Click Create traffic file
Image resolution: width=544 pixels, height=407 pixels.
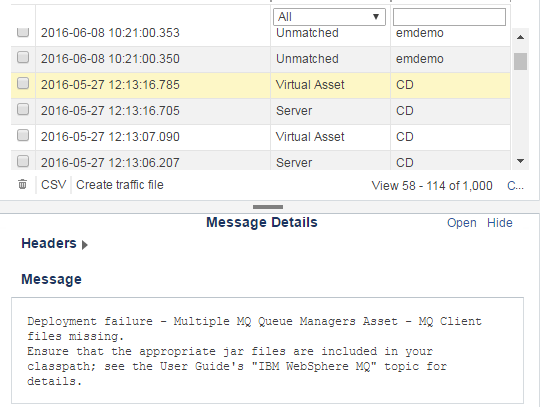120,185
